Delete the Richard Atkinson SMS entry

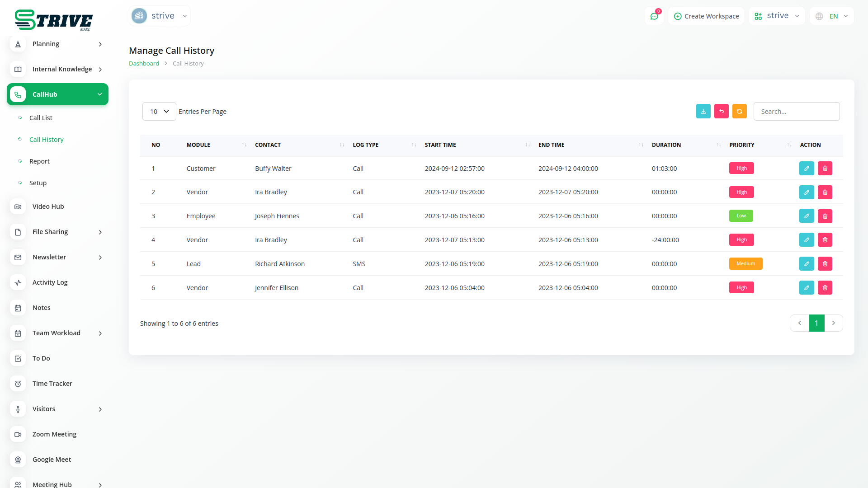pos(825,263)
